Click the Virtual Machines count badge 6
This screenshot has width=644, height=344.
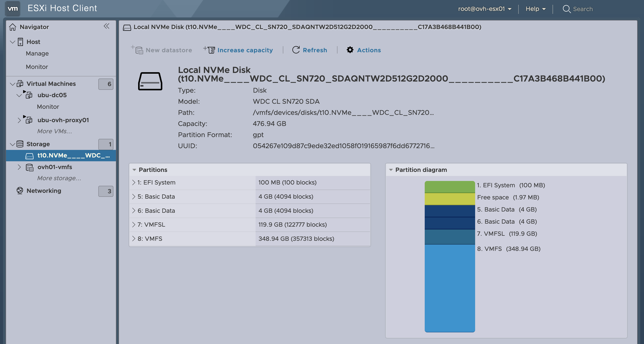tap(106, 84)
